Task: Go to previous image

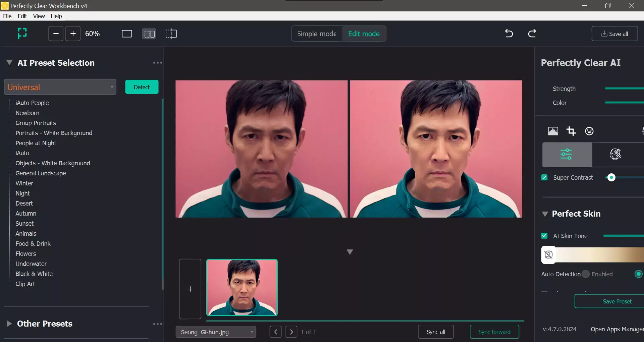Action: pos(276,332)
